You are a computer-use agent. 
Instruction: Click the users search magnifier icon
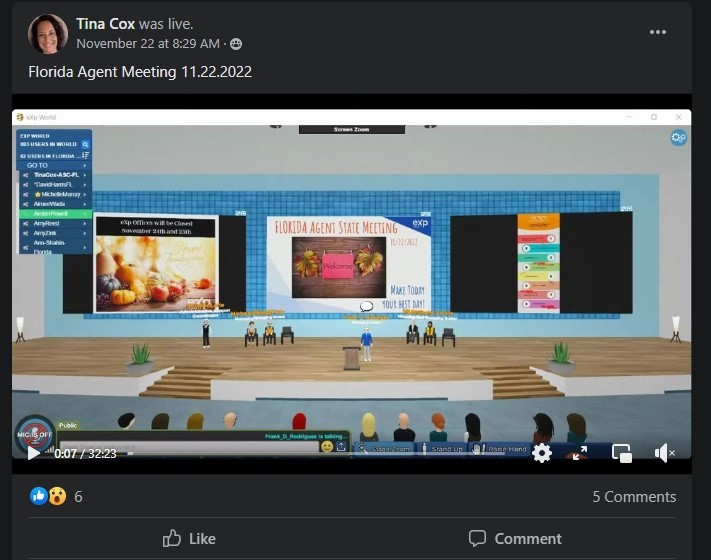pos(86,144)
